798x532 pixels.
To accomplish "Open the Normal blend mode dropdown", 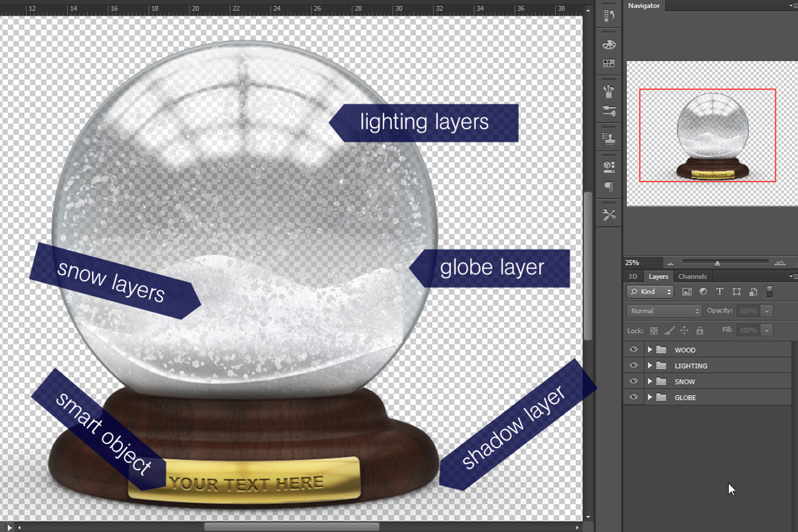I will [664, 311].
